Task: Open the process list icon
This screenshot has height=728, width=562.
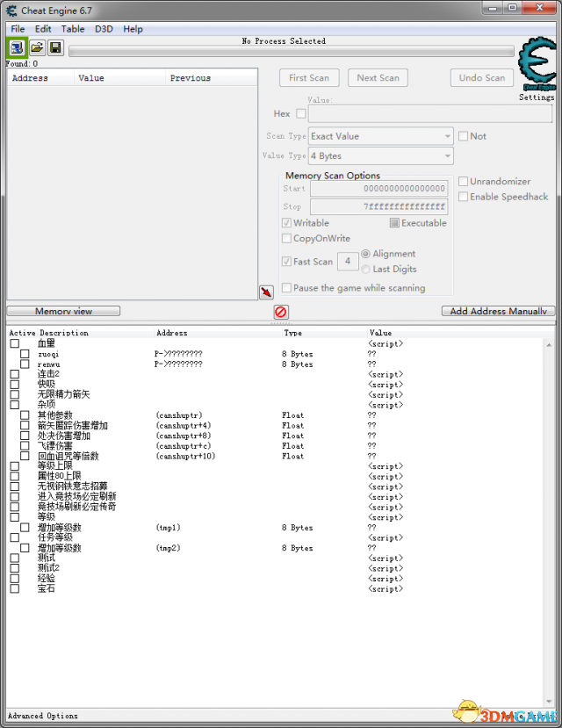Action: click(18, 47)
